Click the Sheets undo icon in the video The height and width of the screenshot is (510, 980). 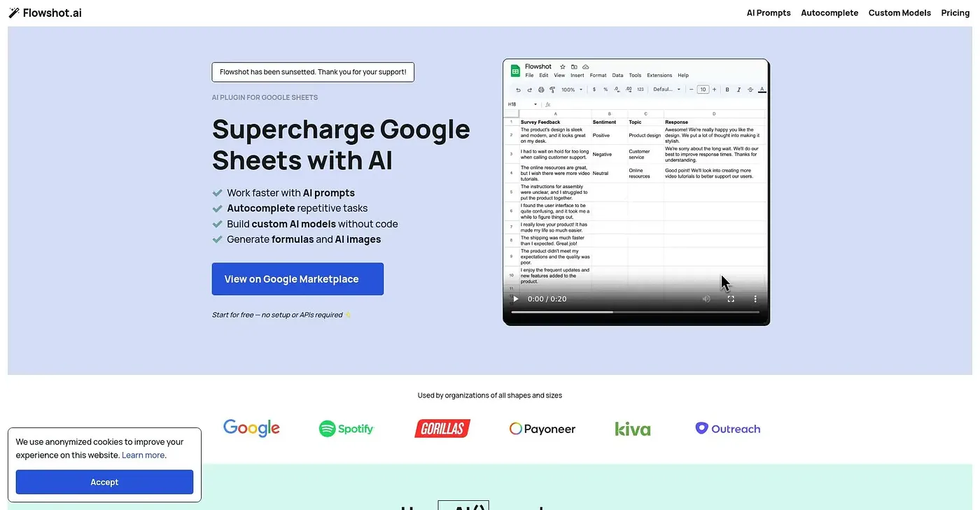[518, 90]
